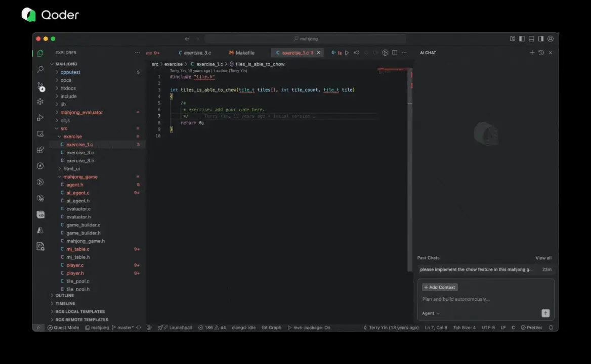Click Ln 7, Col 8 in status bar
Viewport: 591px width, 364px height.
coord(436,328)
